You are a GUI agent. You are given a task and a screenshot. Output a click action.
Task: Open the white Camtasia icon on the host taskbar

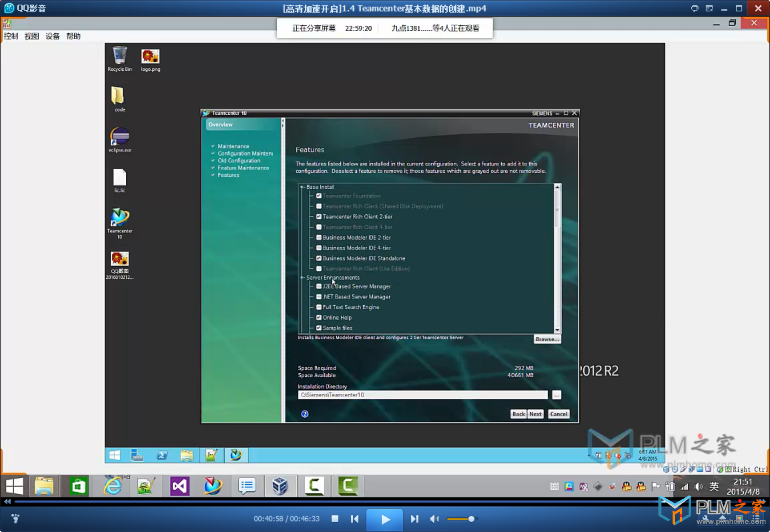pyautogui.click(x=314, y=486)
